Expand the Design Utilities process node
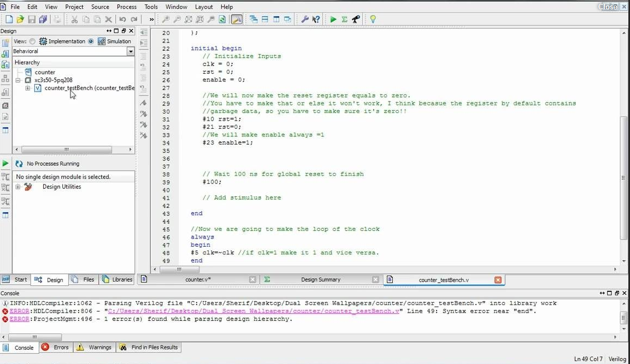This screenshot has height=364, width=630. click(18, 187)
